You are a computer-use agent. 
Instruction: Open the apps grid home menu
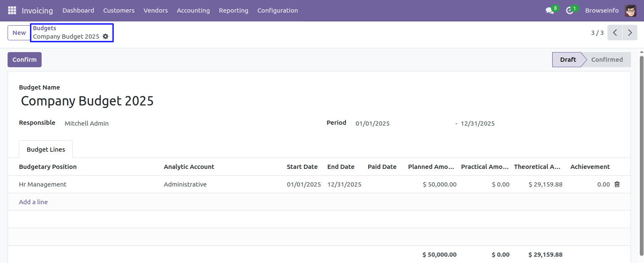12,11
